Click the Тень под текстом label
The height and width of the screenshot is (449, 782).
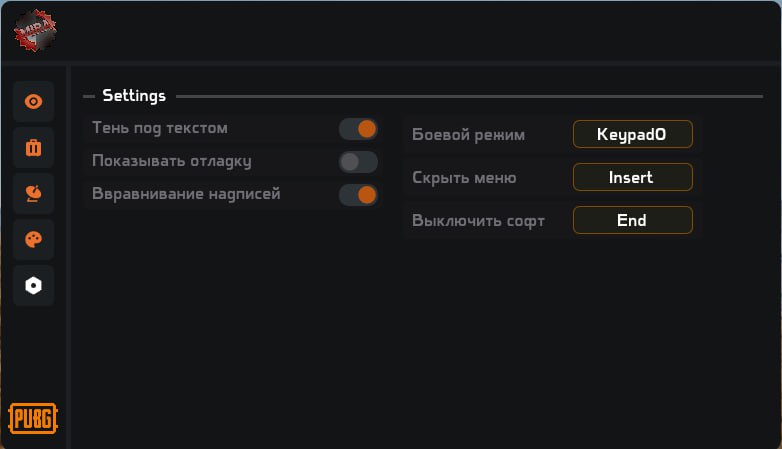(160, 128)
